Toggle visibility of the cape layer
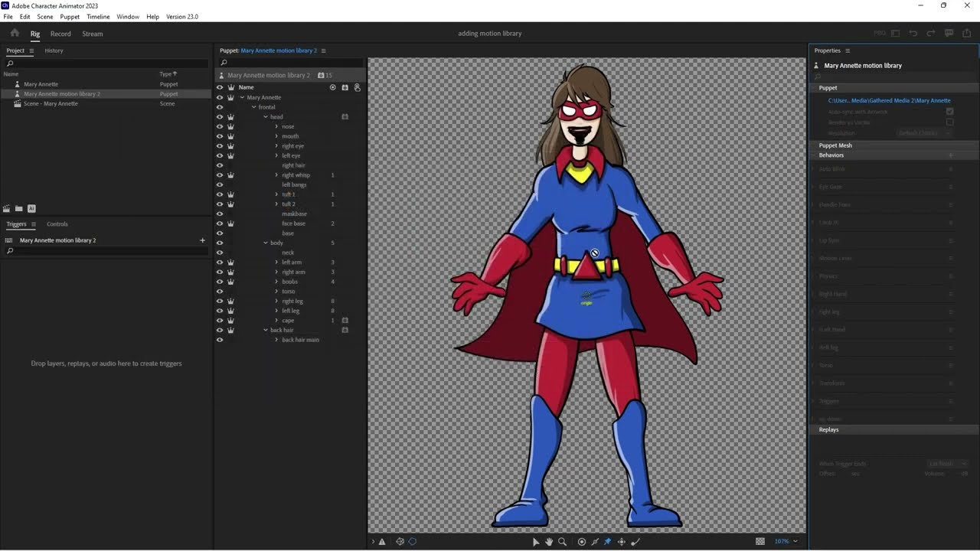Image resolution: width=980 pixels, height=551 pixels. 220,321
